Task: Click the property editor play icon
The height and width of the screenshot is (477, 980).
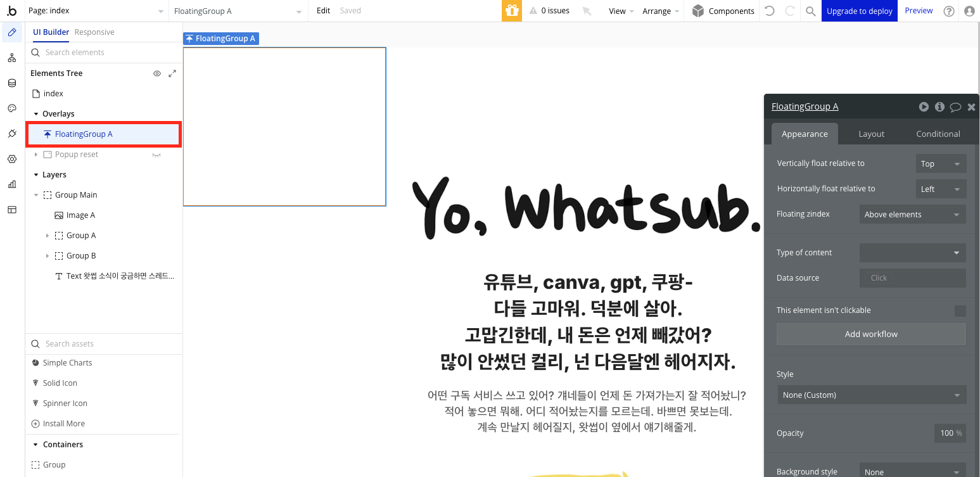Action: tap(924, 107)
